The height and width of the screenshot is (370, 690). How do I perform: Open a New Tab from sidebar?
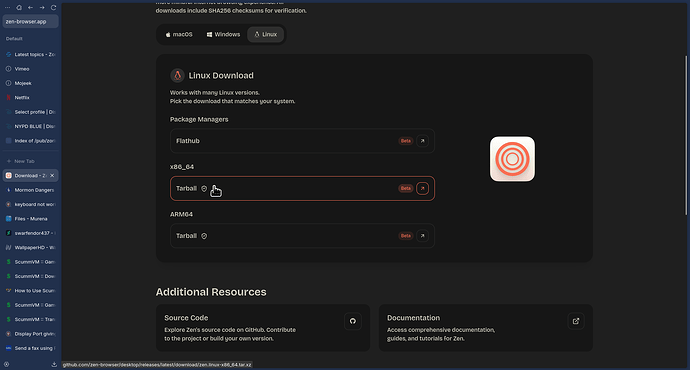[x=30, y=161]
